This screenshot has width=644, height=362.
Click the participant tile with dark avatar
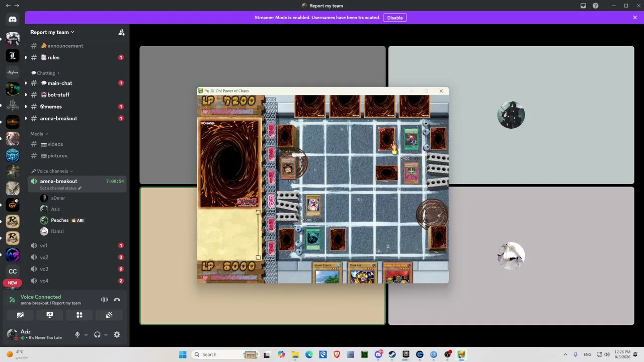pos(511,115)
